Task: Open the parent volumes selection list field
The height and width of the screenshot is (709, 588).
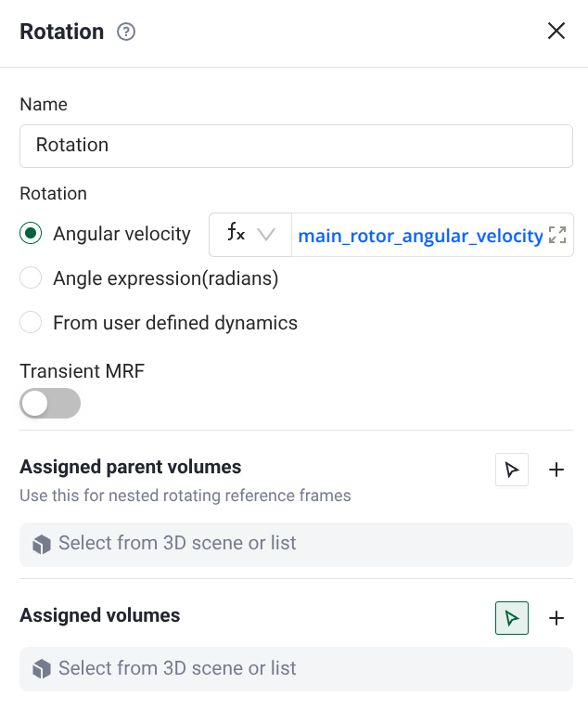Action: (x=296, y=545)
